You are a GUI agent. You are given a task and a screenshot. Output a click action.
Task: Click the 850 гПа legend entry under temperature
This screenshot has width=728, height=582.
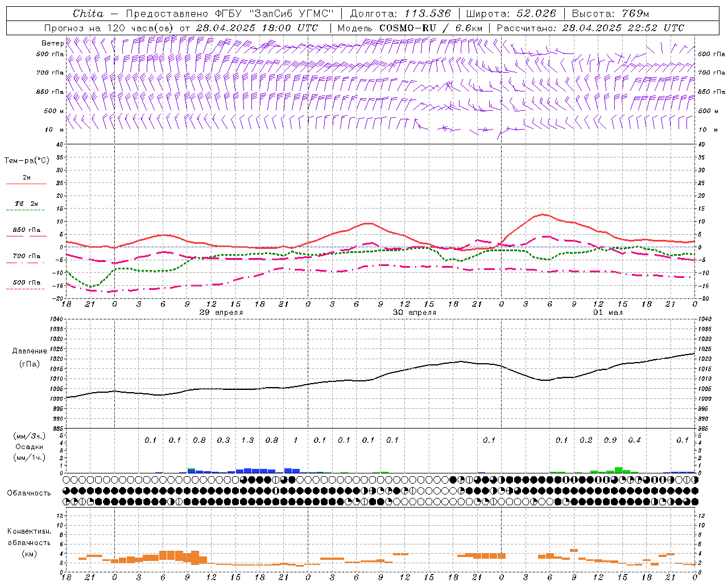coord(27,230)
